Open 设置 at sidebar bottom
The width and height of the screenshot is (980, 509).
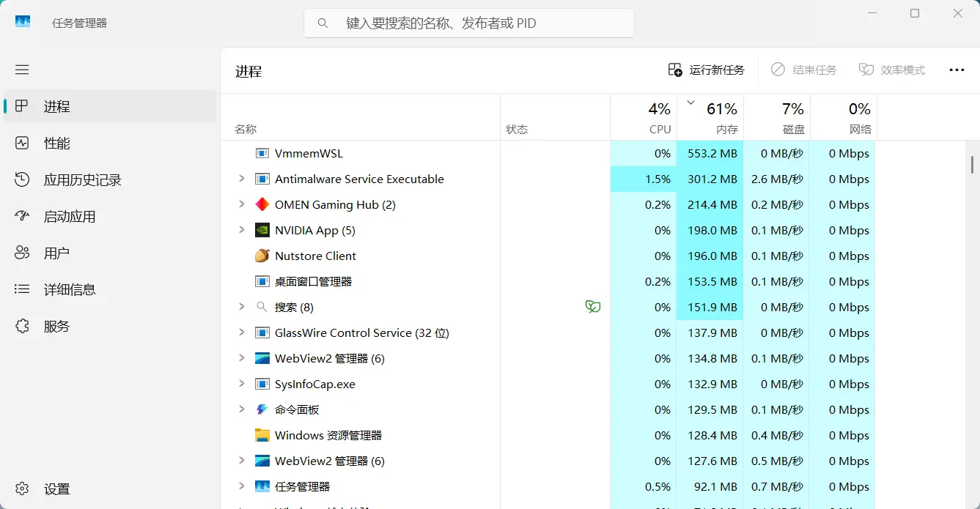pos(110,488)
